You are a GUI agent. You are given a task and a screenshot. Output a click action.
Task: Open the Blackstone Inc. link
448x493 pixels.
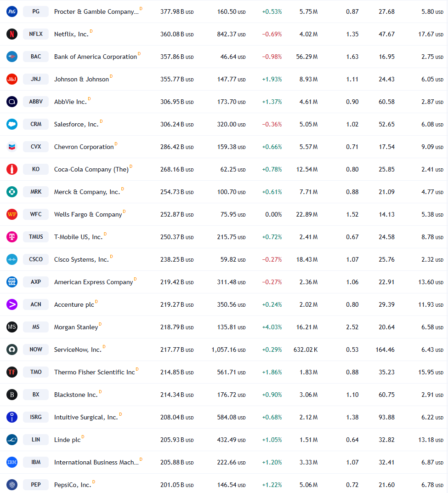[76, 395]
